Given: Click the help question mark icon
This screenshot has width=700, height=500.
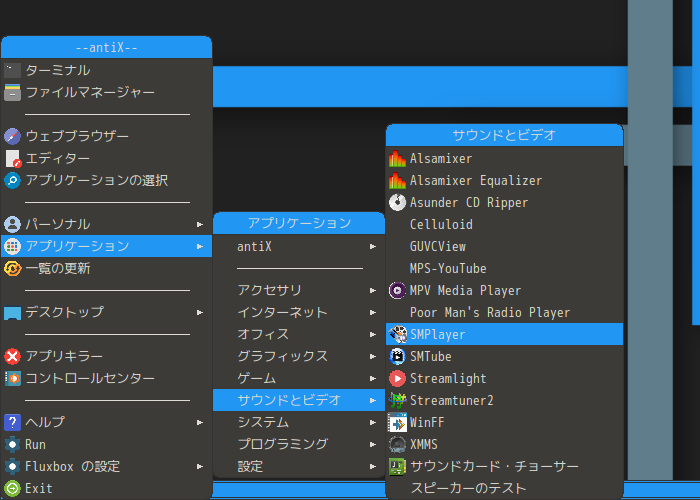Looking at the screenshot, I should click(x=12, y=422).
